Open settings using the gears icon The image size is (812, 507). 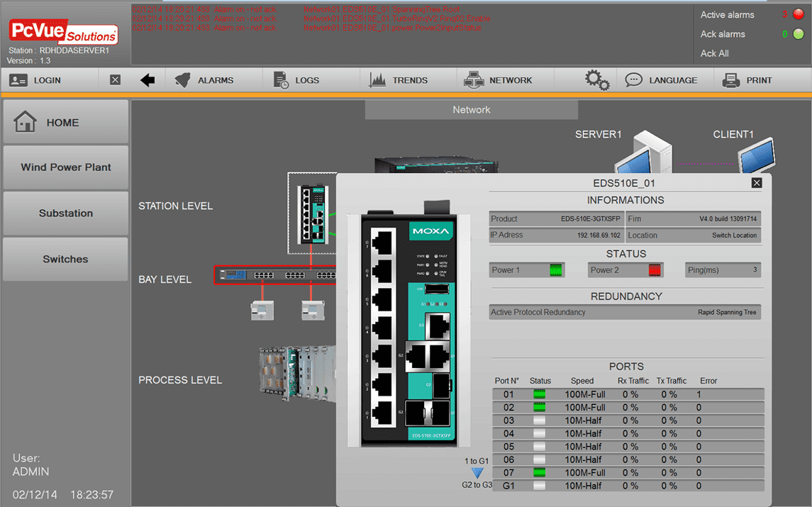click(x=596, y=79)
